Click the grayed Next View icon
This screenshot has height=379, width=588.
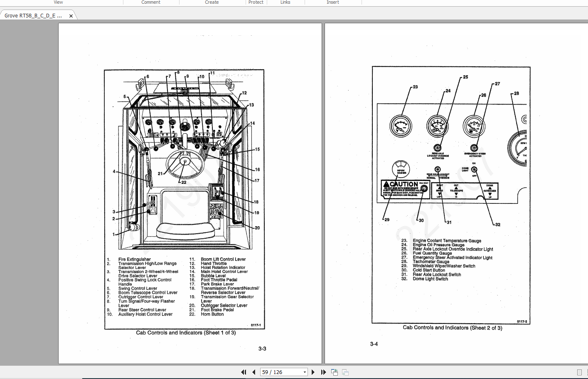345,372
